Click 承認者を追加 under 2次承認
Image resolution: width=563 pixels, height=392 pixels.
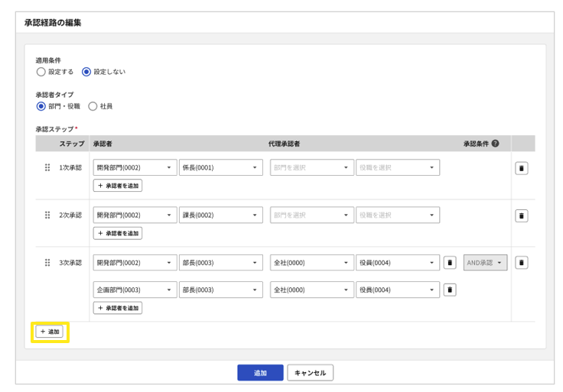point(118,233)
